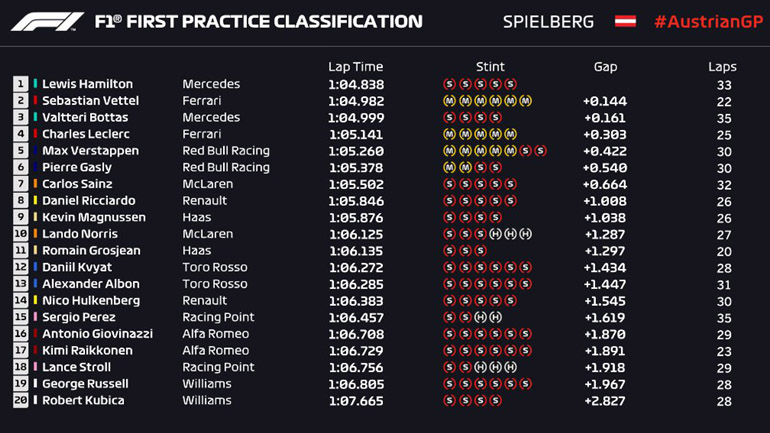Click the F1 logo in the header
Image resolution: width=770 pixels, height=433 pixels.
click(x=47, y=21)
